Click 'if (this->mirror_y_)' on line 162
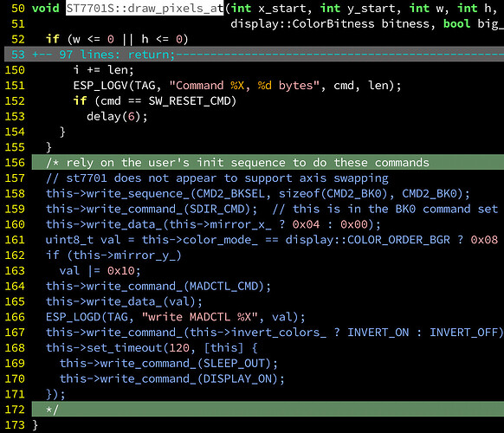Screen dimensions: 504x433 pyautogui.click(x=113, y=255)
